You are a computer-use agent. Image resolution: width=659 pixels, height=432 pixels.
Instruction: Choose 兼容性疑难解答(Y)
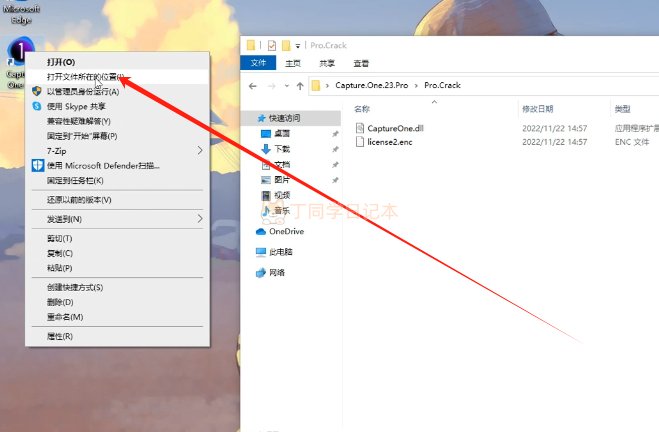point(117,121)
